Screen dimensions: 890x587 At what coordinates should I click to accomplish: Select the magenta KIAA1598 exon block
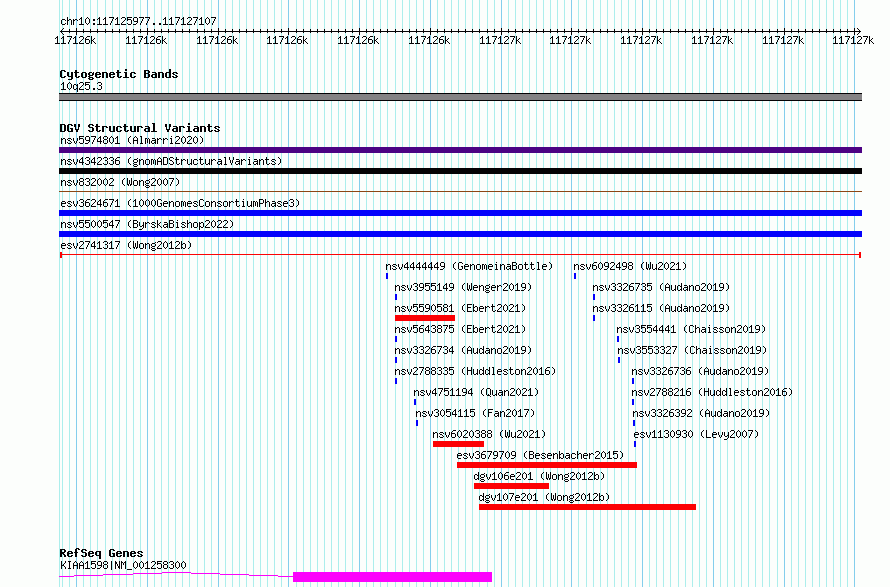[x=392, y=577]
